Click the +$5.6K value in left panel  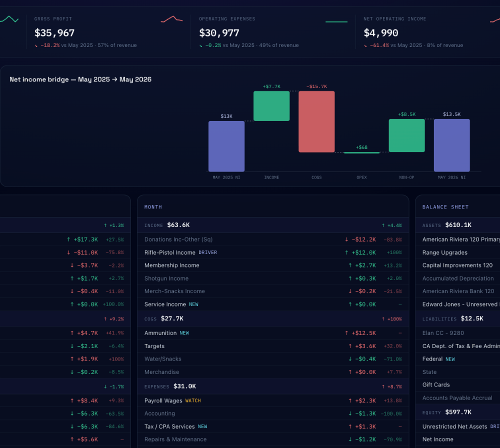click(87, 439)
